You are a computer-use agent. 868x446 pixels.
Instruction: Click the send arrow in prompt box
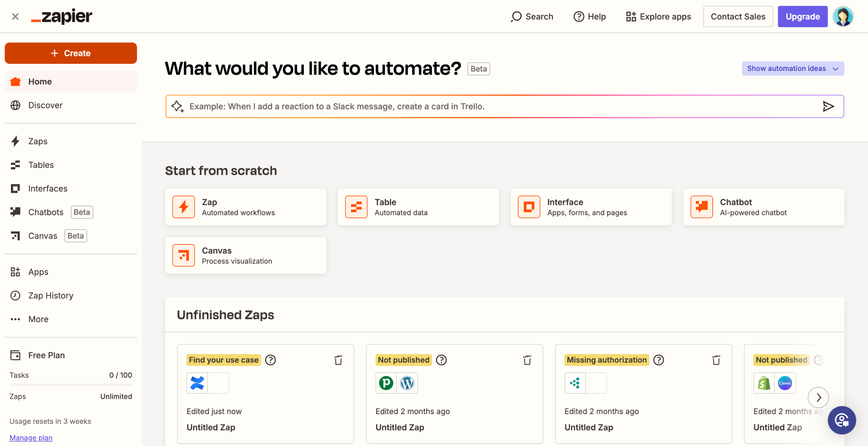[x=828, y=107]
